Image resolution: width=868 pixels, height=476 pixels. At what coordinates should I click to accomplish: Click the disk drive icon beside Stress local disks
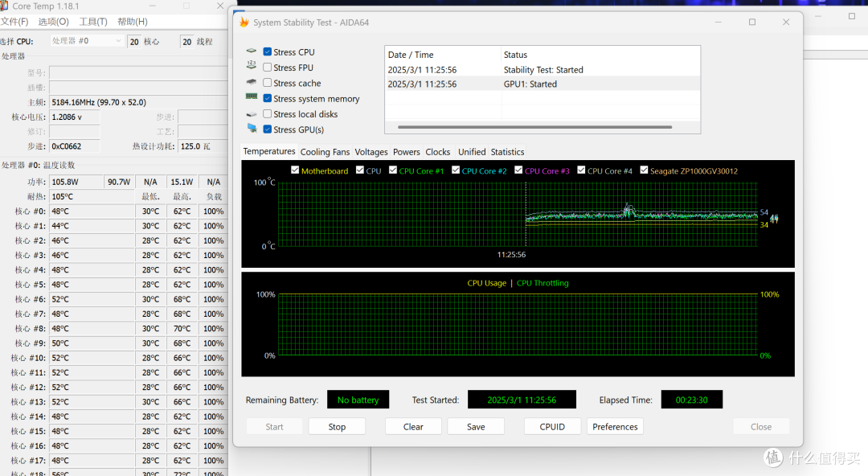[x=252, y=114]
